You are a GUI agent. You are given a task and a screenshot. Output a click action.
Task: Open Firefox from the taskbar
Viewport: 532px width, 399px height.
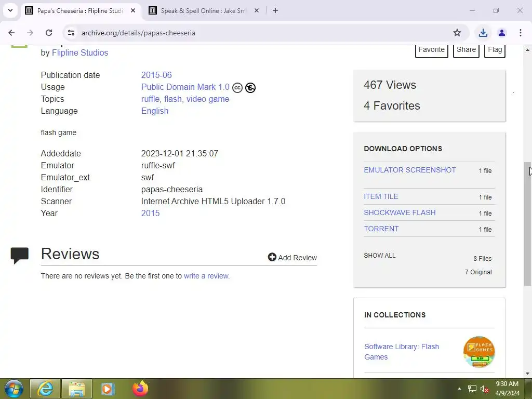[x=140, y=389]
